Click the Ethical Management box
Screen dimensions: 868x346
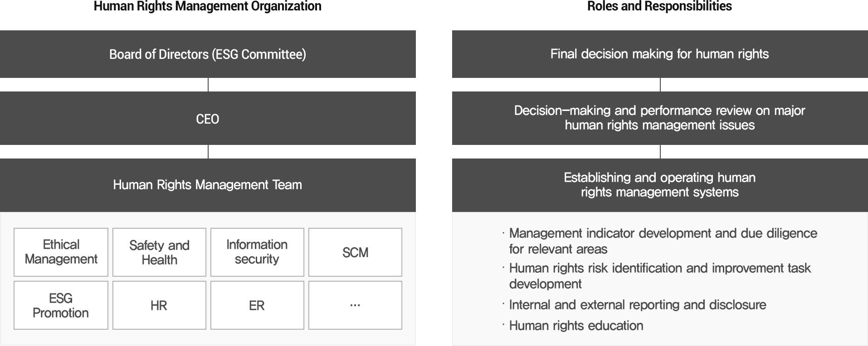(61, 252)
